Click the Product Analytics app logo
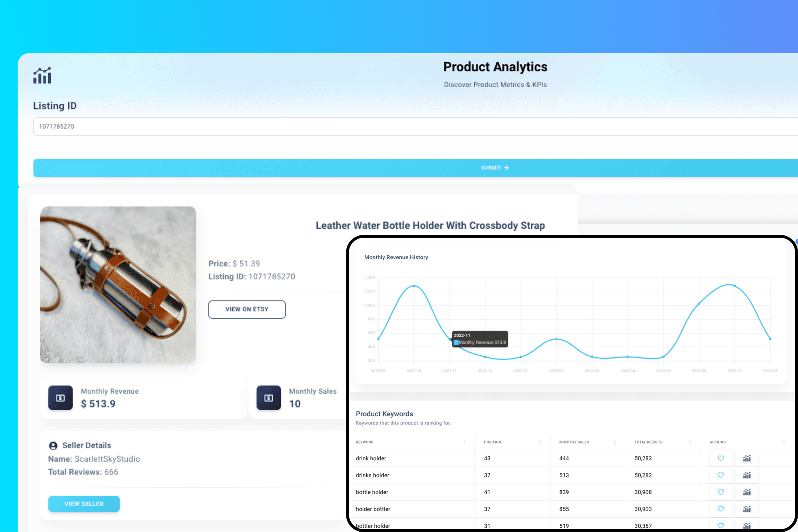The width and height of the screenshot is (798, 532). 42,75
